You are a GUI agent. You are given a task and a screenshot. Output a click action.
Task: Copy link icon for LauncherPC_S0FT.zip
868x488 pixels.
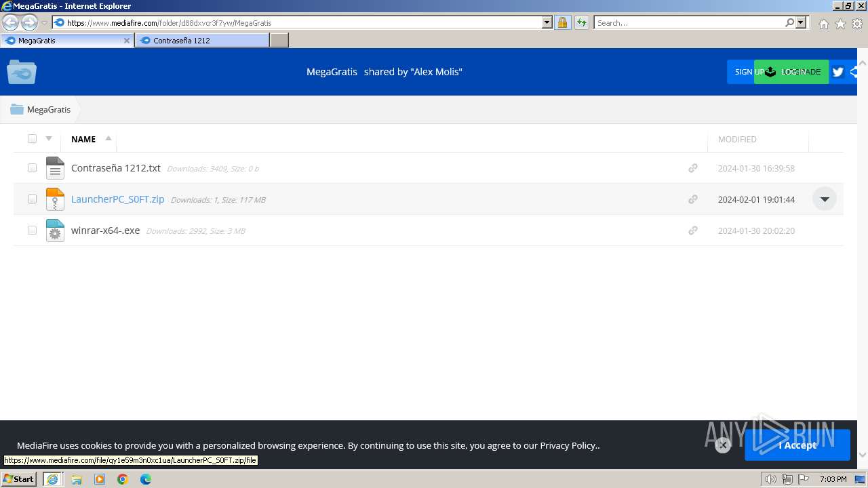(x=692, y=199)
